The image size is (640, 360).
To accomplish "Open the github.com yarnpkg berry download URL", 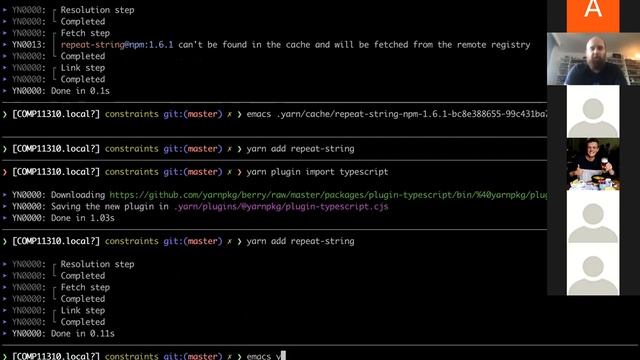I will (x=328, y=195).
